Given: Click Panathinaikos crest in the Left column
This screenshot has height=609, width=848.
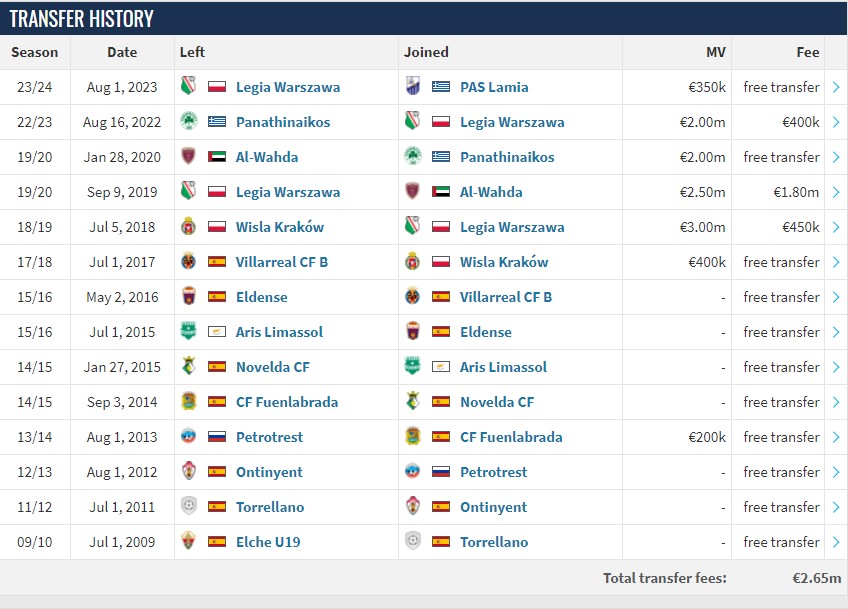Looking at the screenshot, I should point(188,122).
